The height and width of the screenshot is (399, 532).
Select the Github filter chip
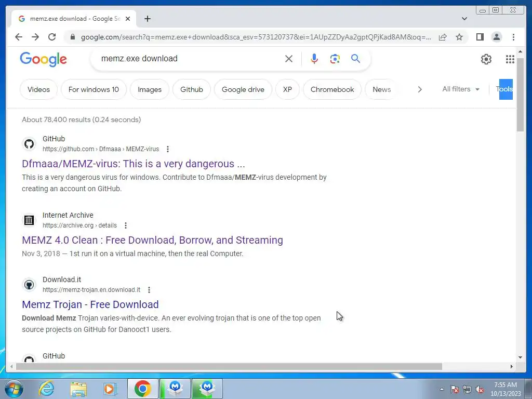[192, 89]
